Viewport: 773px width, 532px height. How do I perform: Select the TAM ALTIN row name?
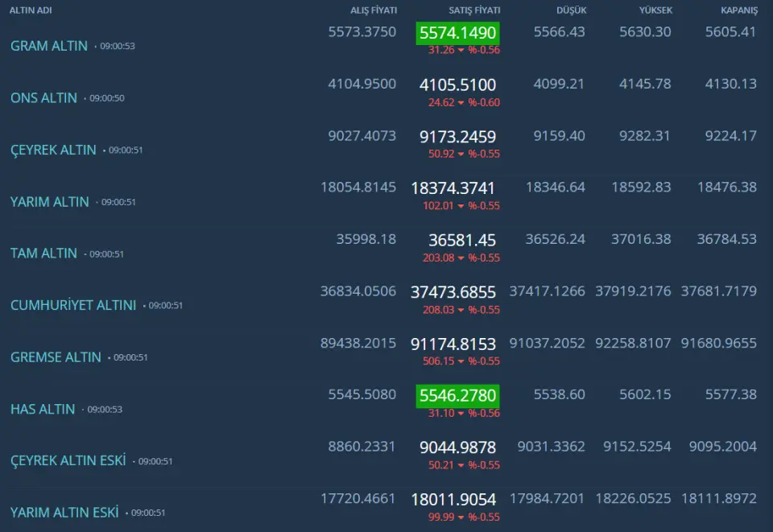[43, 254]
